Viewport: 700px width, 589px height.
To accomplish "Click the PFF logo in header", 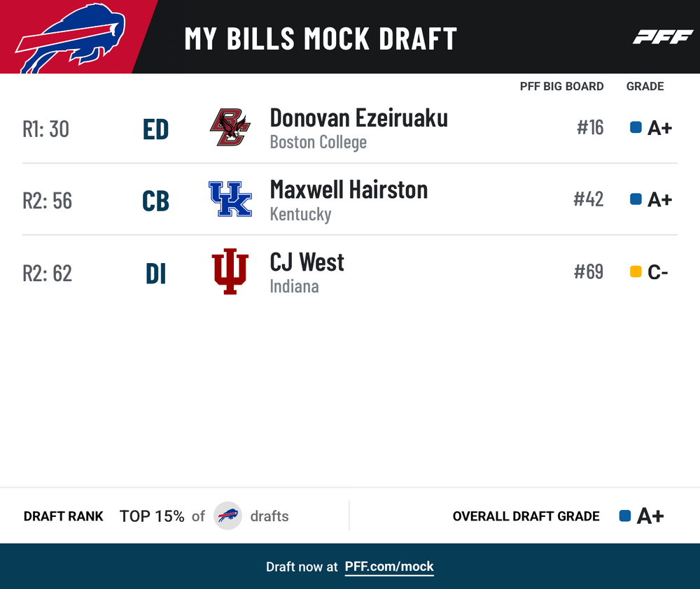I will pyautogui.click(x=663, y=37).
